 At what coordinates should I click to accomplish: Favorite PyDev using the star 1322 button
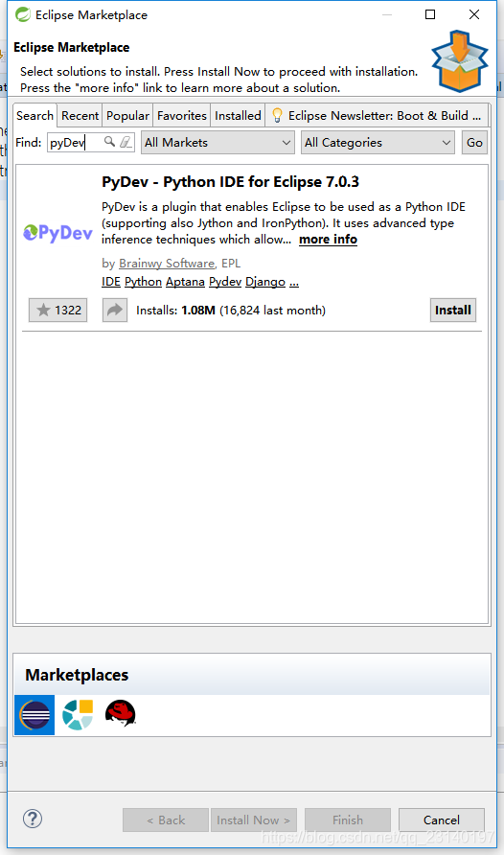coord(58,311)
